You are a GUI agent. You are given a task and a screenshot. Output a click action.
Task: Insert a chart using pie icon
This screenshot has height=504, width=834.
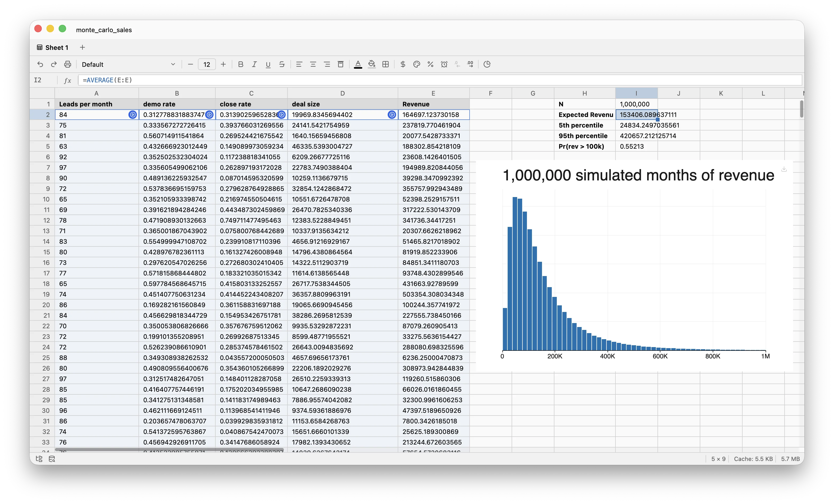click(x=487, y=64)
